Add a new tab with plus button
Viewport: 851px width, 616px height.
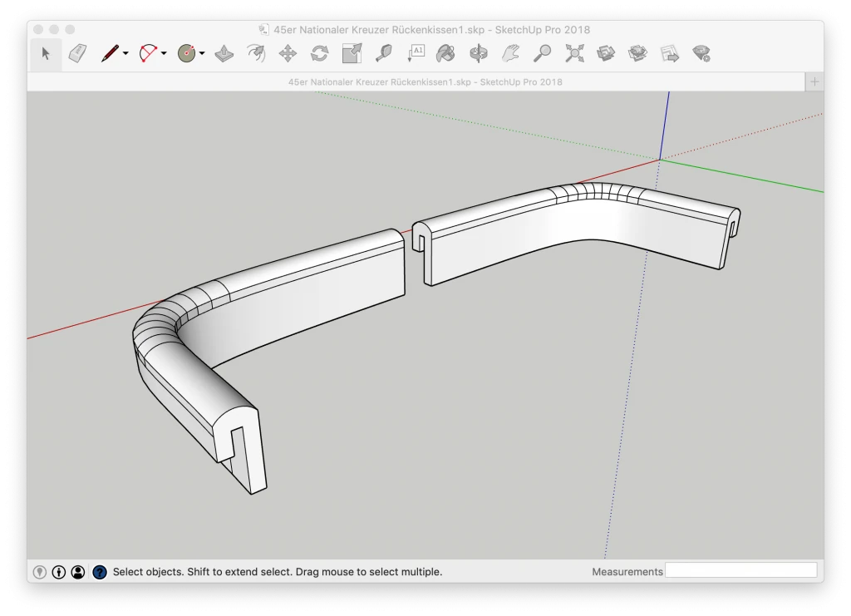pos(814,81)
